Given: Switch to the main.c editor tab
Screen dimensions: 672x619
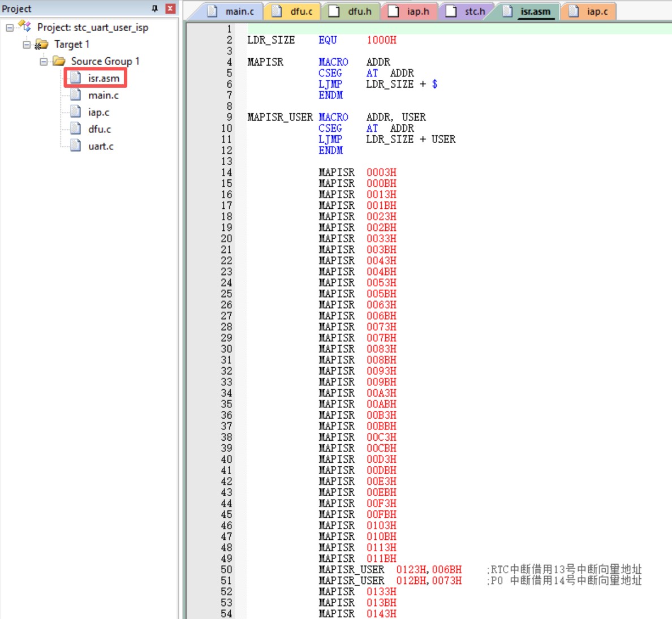Looking at the screenshot, I should 239,11.
